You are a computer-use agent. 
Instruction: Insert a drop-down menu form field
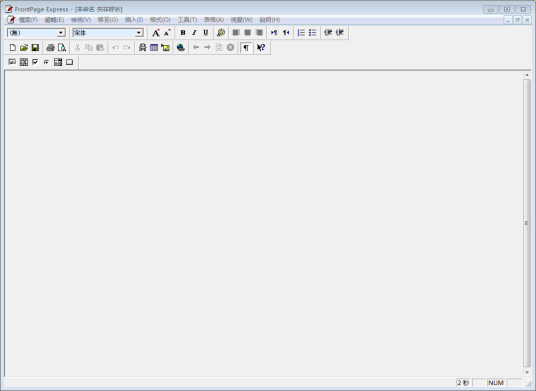coord(58,62)
